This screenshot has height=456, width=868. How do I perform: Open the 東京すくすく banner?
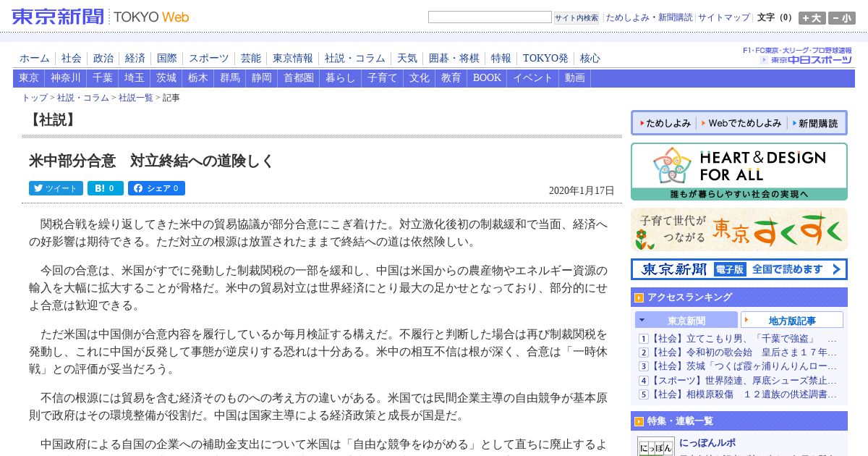pos(739,229)
